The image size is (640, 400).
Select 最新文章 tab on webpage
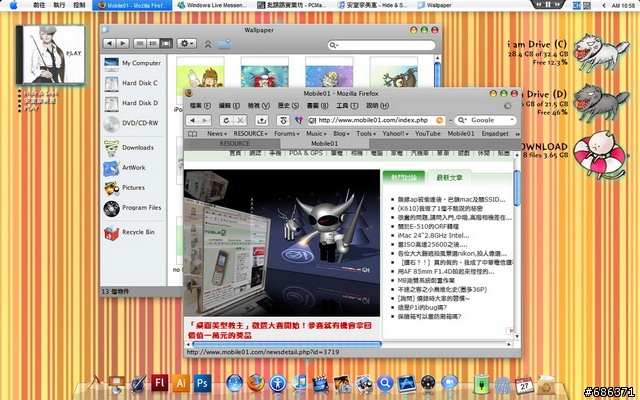449,178
